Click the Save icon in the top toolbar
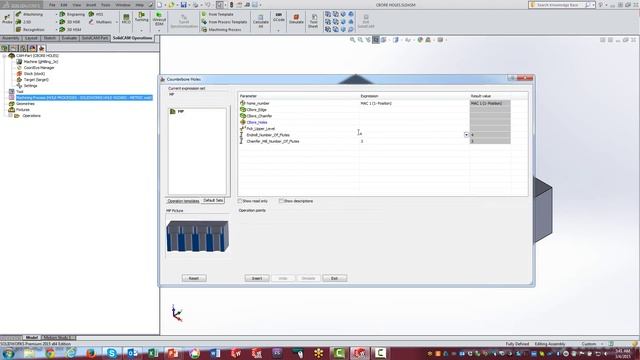The width and height of the screenshot is (640, 360). (x=183, y=5)
